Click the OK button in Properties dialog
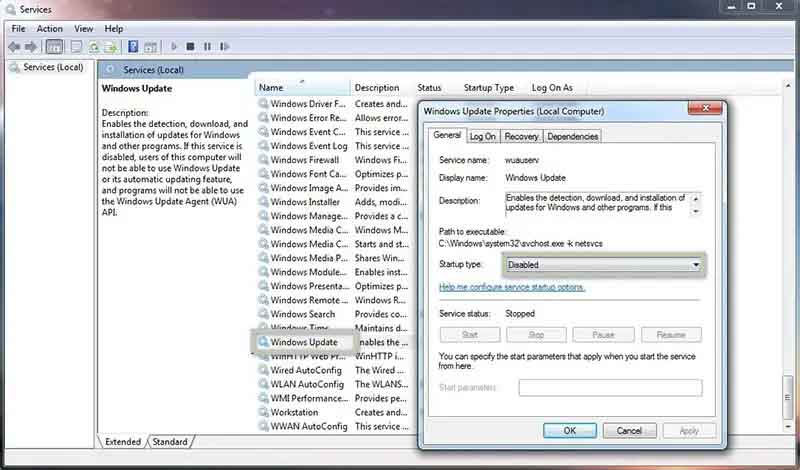This screenshot has width=800, height=470. click(x=569, y=431)
